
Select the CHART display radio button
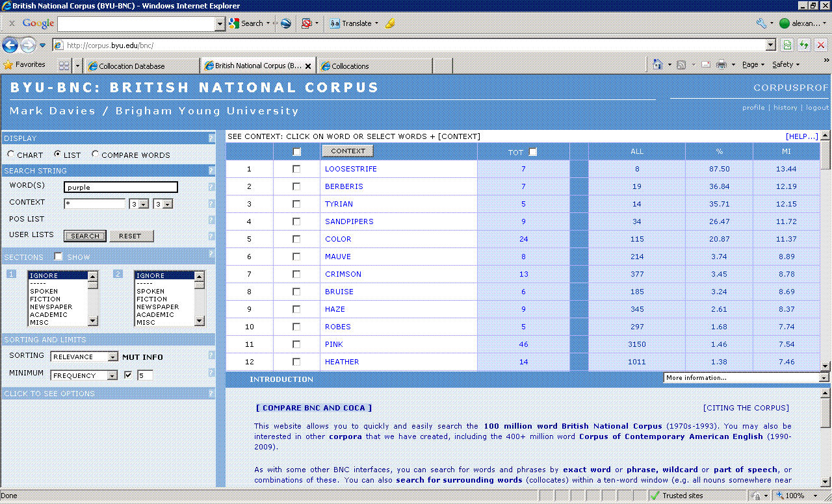(10, 155)
